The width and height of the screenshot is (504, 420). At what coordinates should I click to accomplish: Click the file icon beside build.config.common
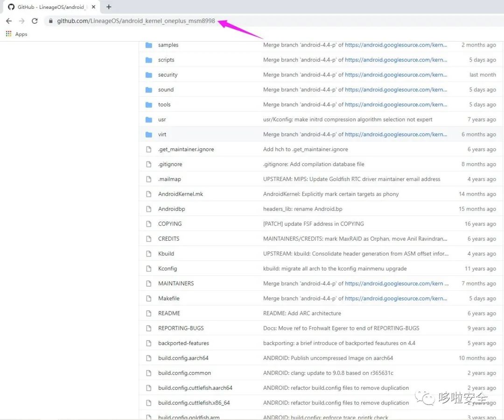pos(148,373)
